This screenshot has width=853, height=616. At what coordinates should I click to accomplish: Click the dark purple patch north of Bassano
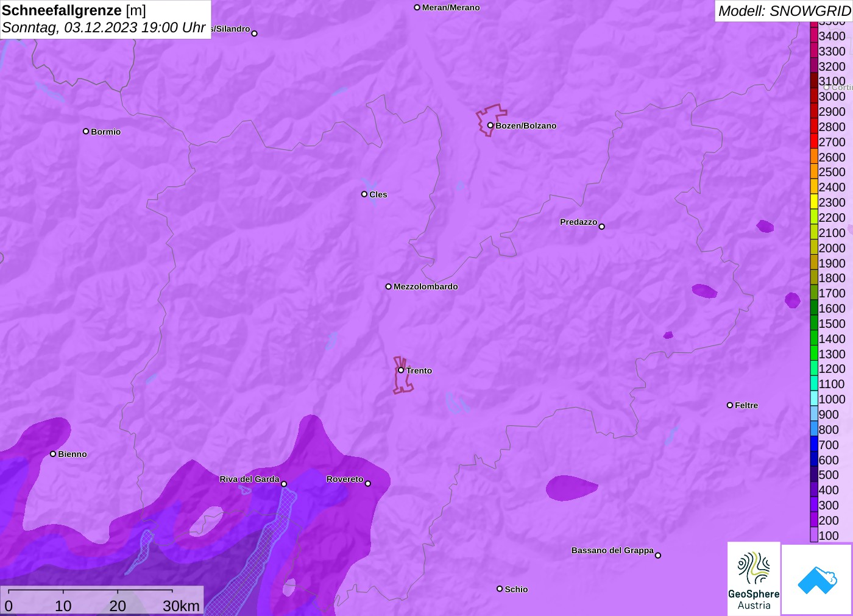point(571,488)
